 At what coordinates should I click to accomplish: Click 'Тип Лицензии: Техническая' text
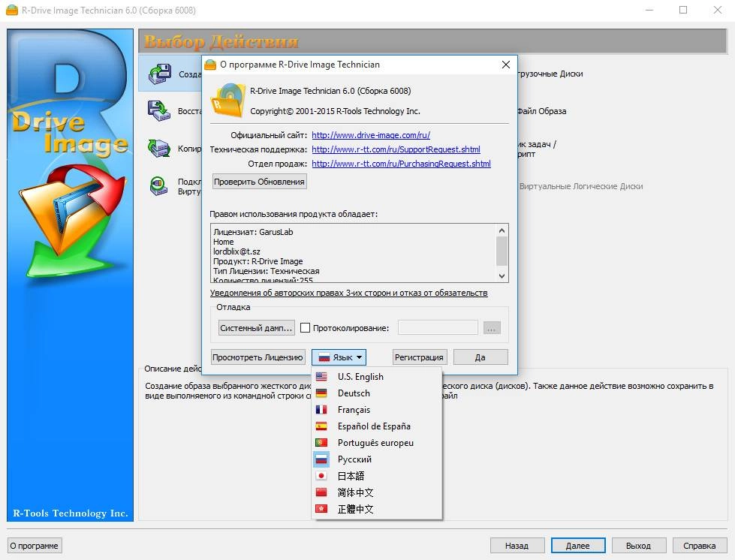[267, 271]
